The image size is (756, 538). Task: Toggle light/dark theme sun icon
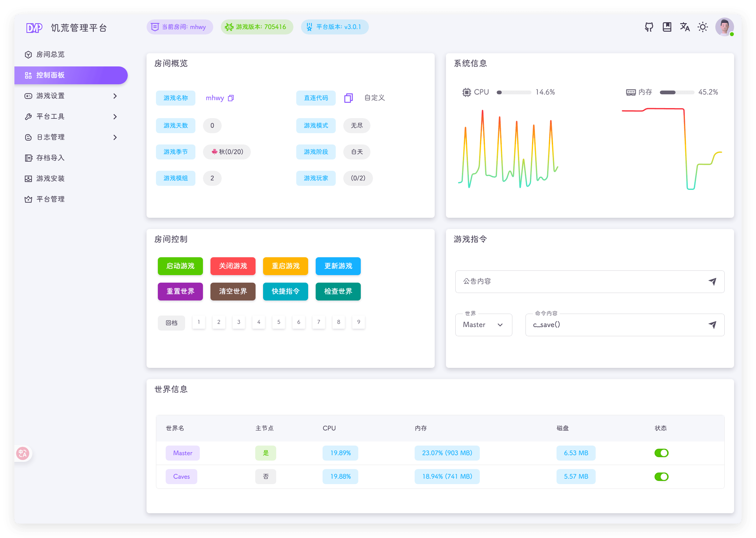(703, 27)
